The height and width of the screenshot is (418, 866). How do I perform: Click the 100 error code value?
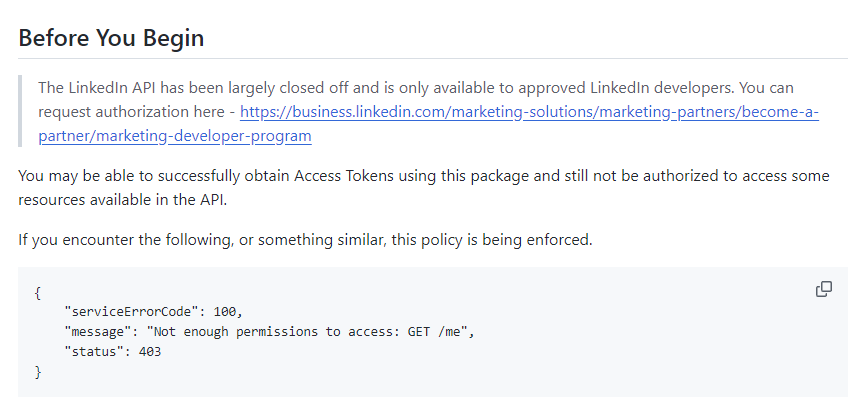[226, 311]
